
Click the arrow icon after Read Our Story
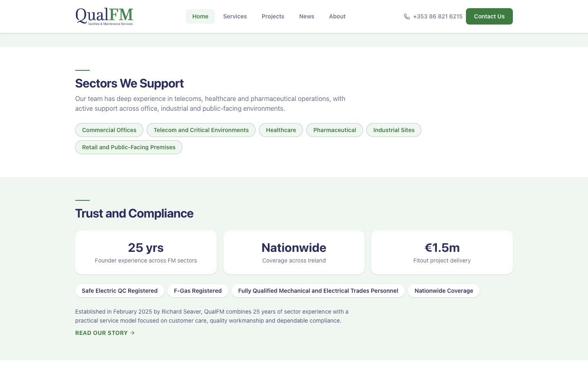coord(132,333)
